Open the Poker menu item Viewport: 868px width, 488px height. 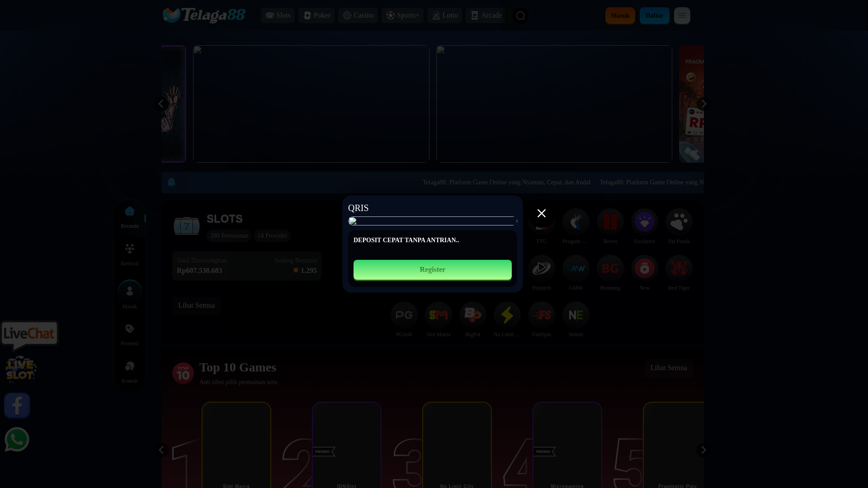pyautogui.click(x=316, y=15)
